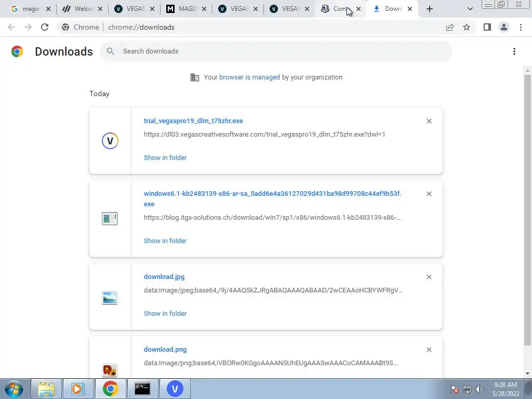Click the dl03.vegascreativesoftware.com source URL

[264, 135]
